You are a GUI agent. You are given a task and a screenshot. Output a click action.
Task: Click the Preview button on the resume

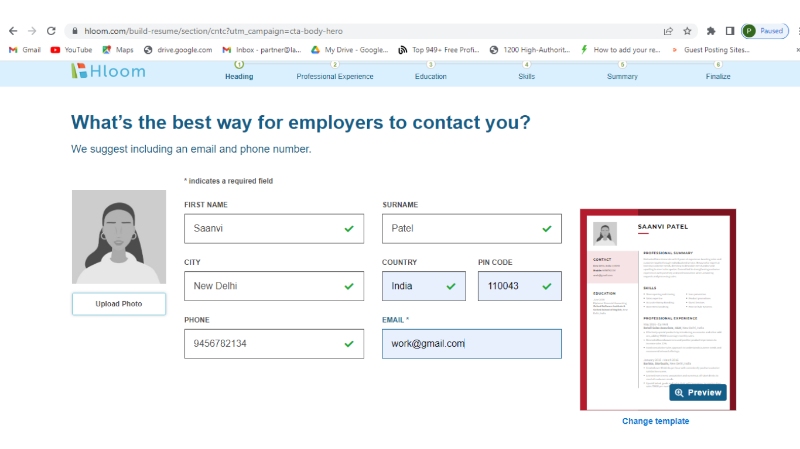coord(697,393)
